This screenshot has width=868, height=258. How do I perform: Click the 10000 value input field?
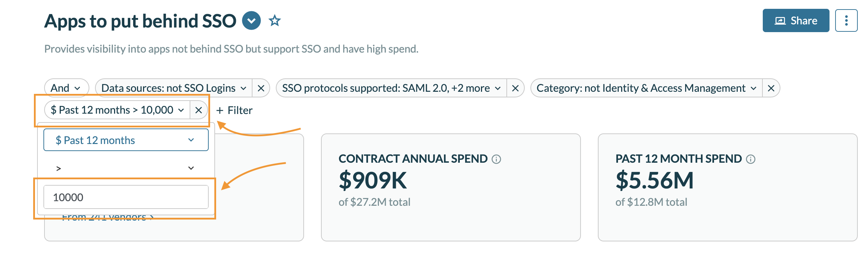[126, 197]
